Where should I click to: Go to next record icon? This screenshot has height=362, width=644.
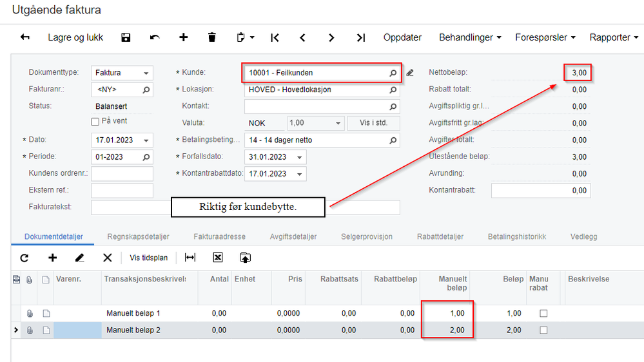(x=331, y=38)
